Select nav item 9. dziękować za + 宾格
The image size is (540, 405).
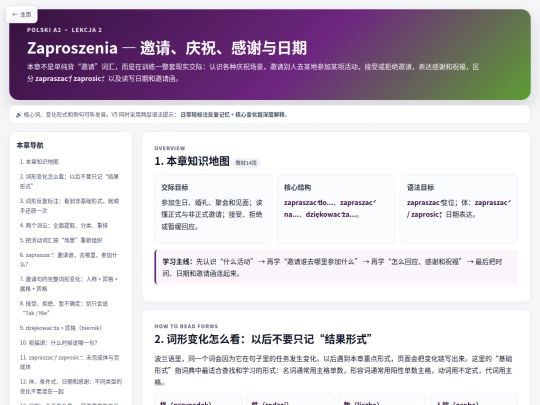coord(60,328)
